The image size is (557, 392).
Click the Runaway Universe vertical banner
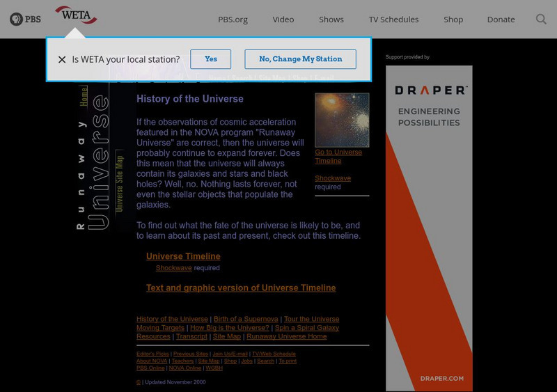point(93,162)
